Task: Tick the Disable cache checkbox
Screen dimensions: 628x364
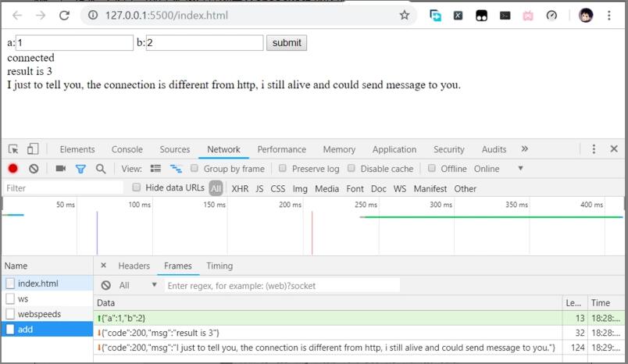Action: point(351,168)
